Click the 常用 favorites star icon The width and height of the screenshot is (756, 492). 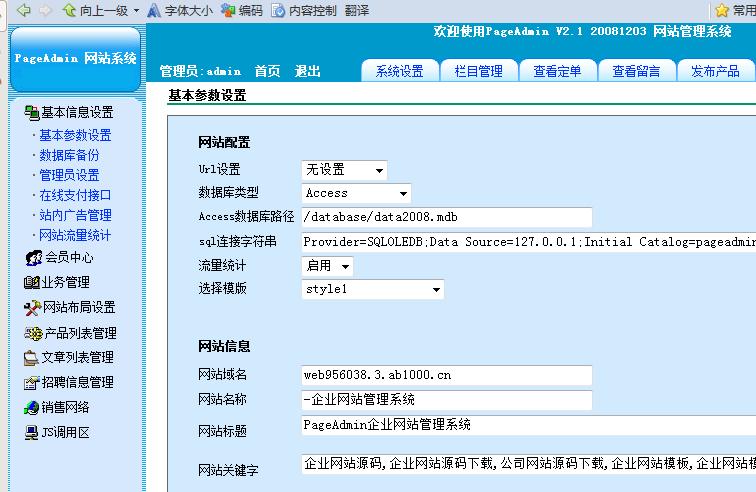click(x=722, y=10)
